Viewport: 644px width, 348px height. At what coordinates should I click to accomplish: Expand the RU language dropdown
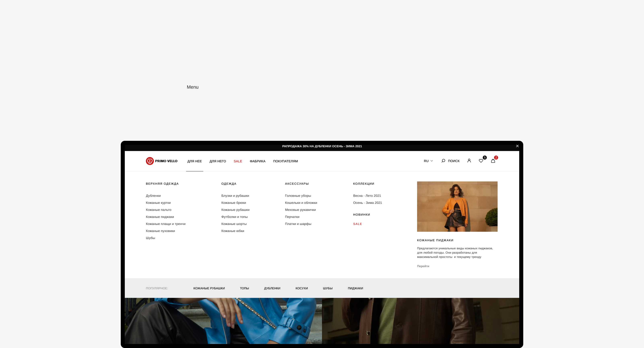(428, 161)
